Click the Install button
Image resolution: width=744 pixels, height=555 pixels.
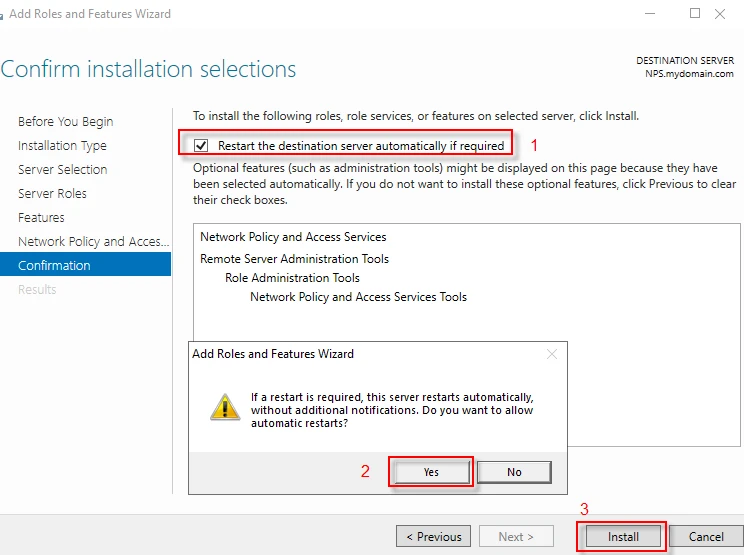point(623,537)
